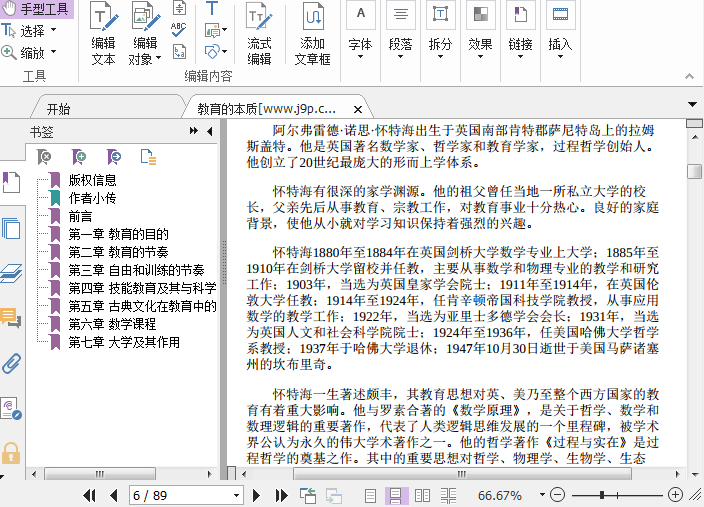Open bookmark 第五章 古典文化在教育中的
This screenshot has width=704, height=507.
tap(142, 306)
